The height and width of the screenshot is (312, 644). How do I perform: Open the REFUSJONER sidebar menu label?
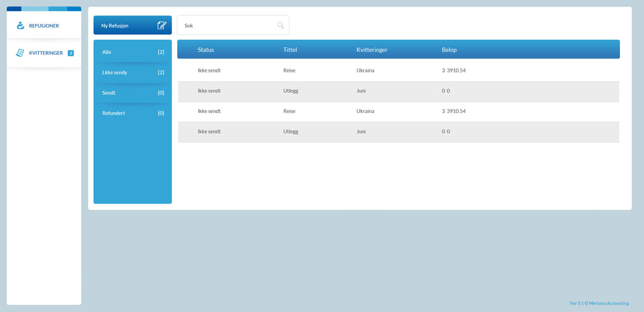[44, 26]
